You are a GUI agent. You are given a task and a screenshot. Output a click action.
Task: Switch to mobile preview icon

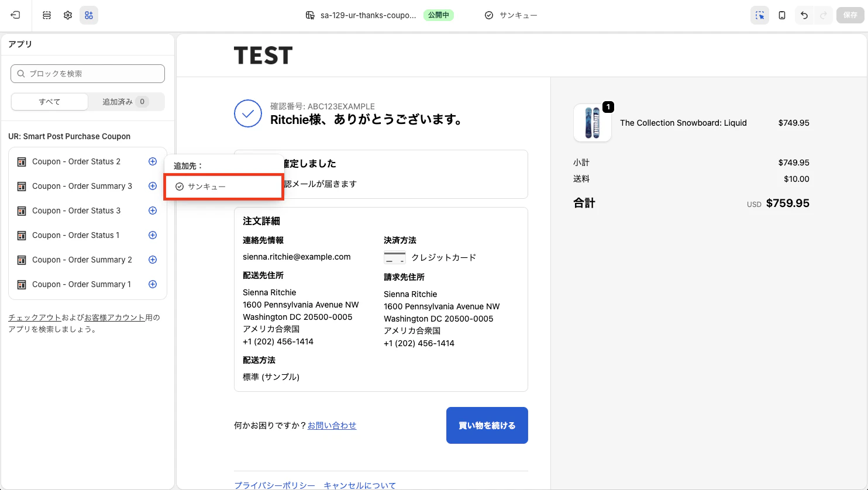pos(782,15)
